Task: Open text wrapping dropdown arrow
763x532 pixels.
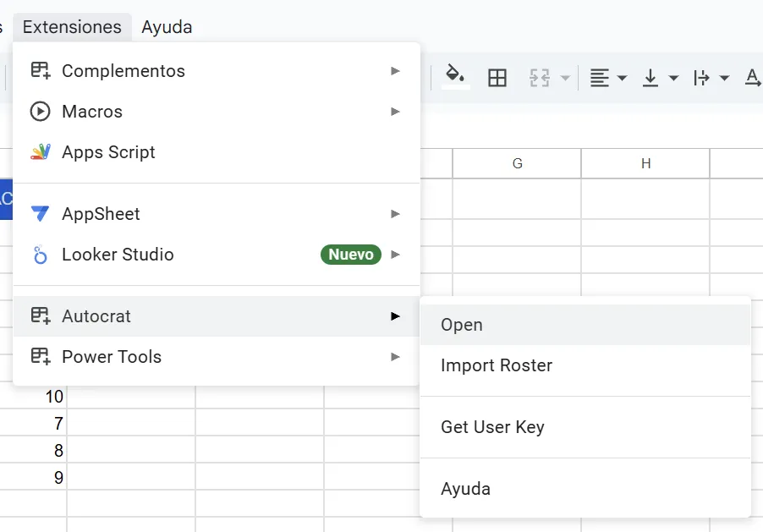Action: tap(724, 78)
